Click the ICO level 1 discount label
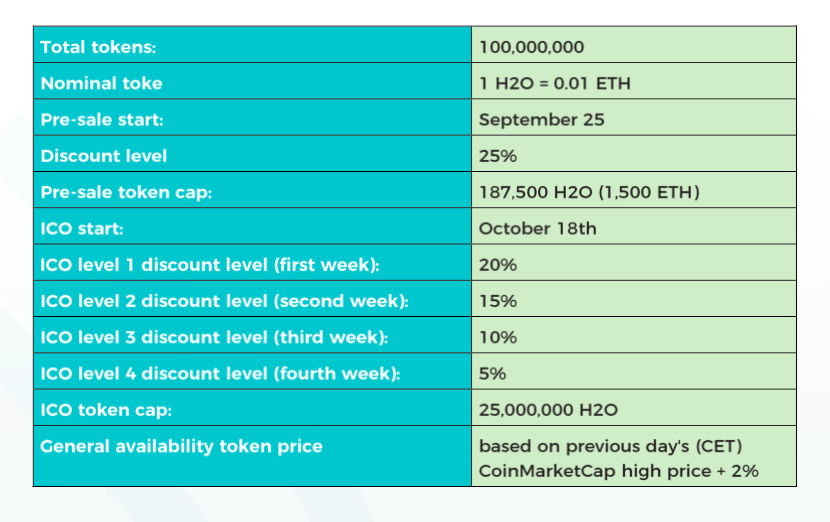The width and height of the screenshot is (830, 522). click(212, 264)
